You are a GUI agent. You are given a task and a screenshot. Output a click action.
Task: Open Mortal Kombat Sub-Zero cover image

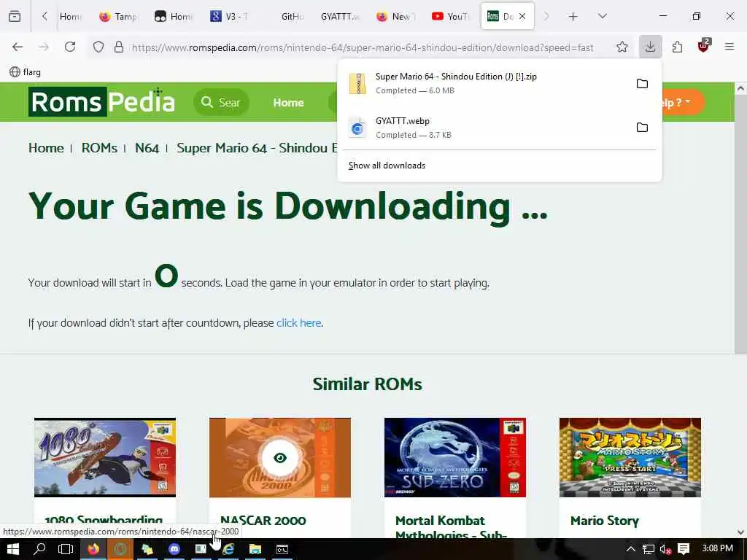pyautogui.click(x=455, y=457)
